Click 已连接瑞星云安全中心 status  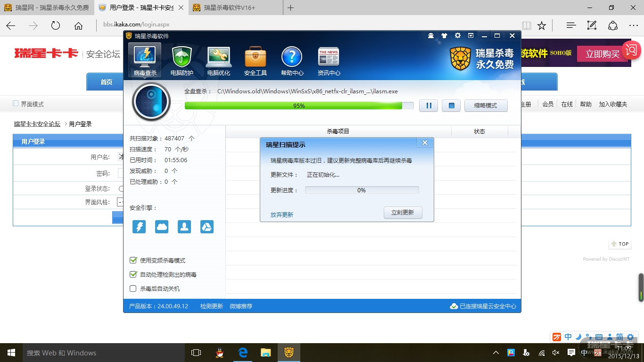click(483, 306)
